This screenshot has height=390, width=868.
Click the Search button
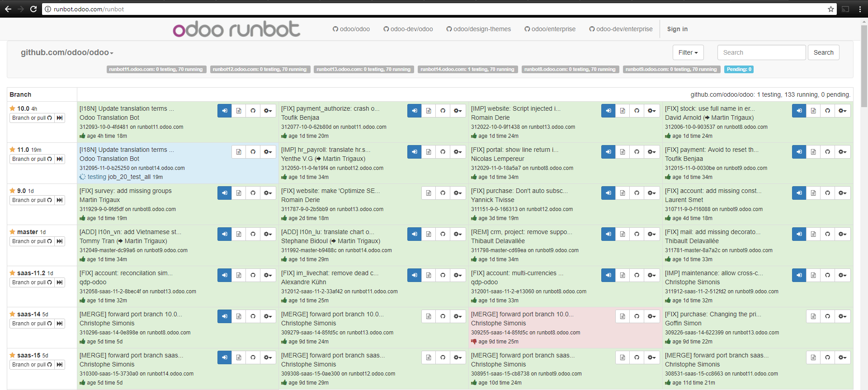(x=823, y=52)
